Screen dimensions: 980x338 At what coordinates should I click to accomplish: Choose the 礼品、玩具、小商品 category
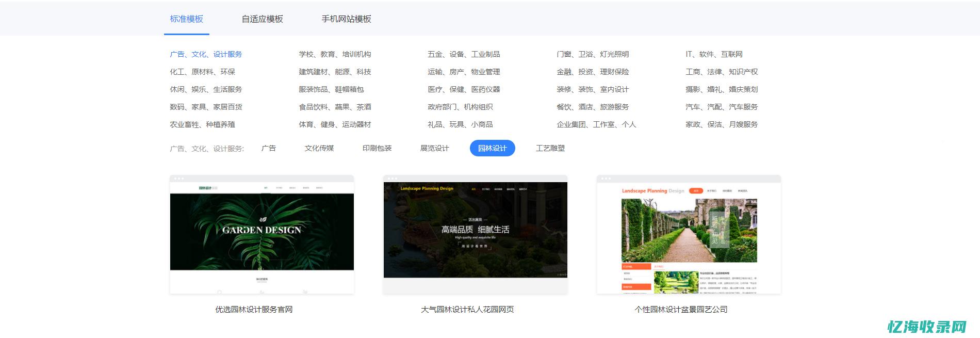point(460,124)
